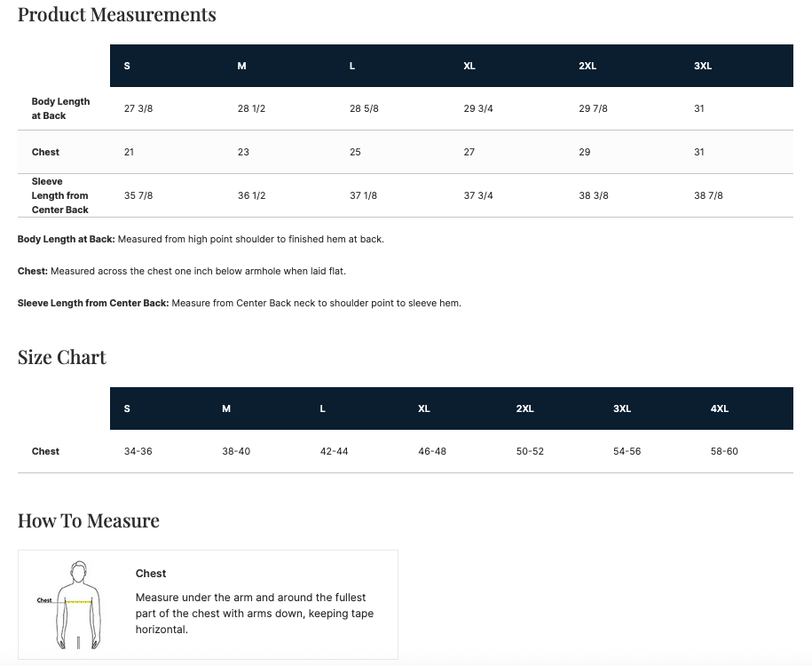The image size is (812, 666).
Task: Click the 38 3/8 sleeve length value
Action: [594, 195]
